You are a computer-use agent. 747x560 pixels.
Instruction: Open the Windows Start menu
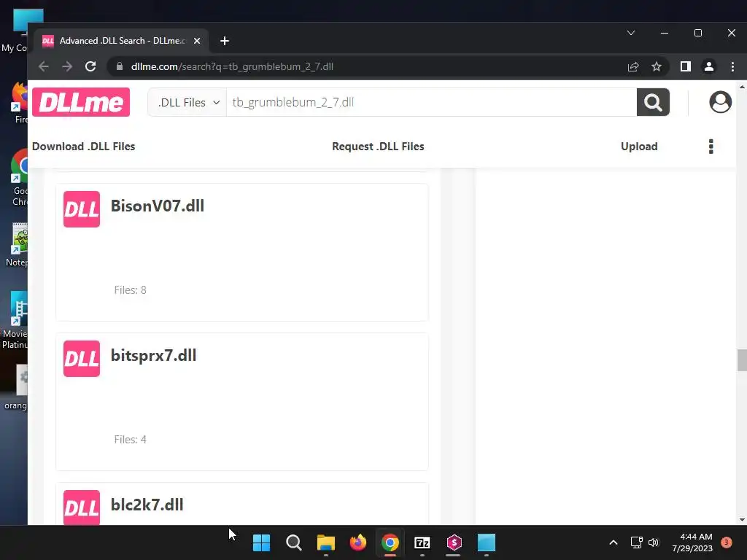click(261, 542)
